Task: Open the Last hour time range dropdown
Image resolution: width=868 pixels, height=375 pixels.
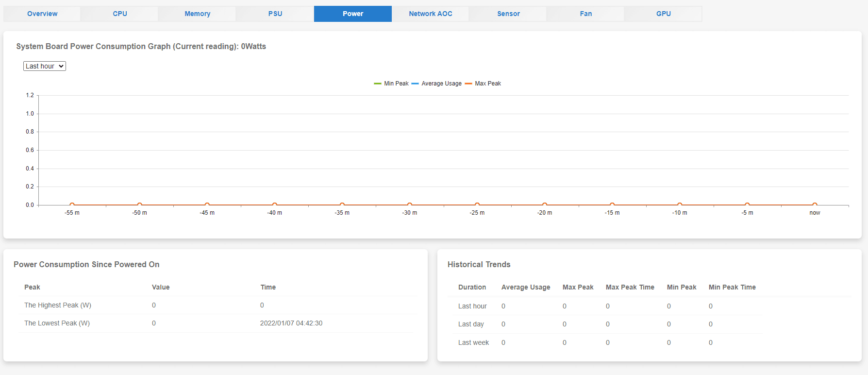Action: [x=45, y=66]
